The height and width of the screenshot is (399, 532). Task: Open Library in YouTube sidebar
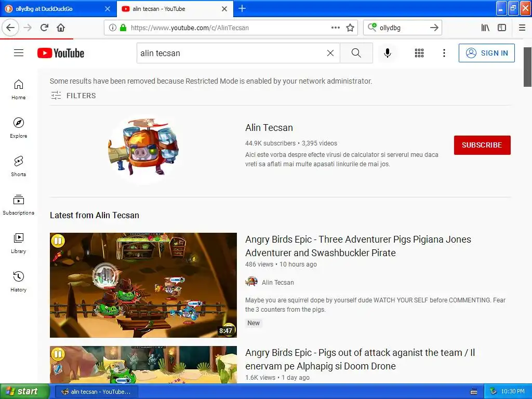(x=19, y=243)
